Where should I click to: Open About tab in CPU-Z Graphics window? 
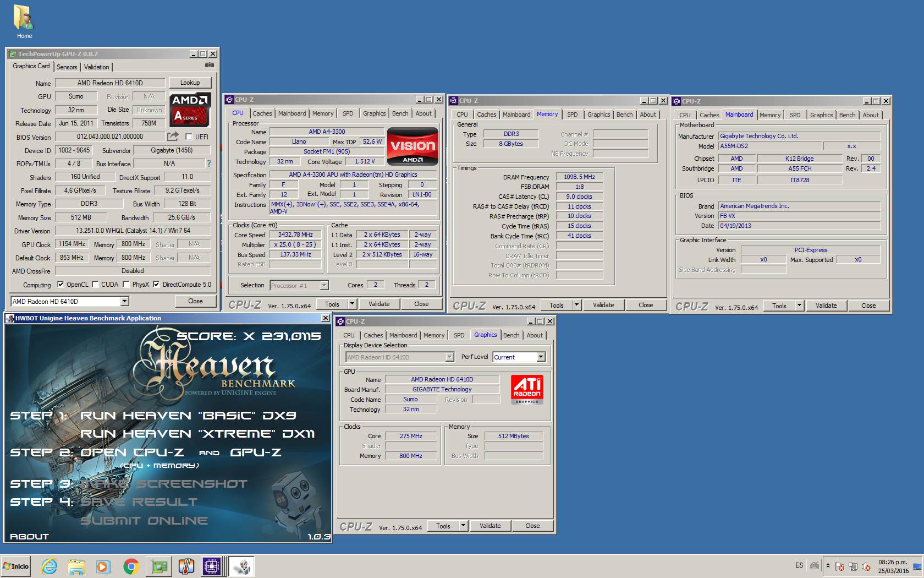click(535, 335)
